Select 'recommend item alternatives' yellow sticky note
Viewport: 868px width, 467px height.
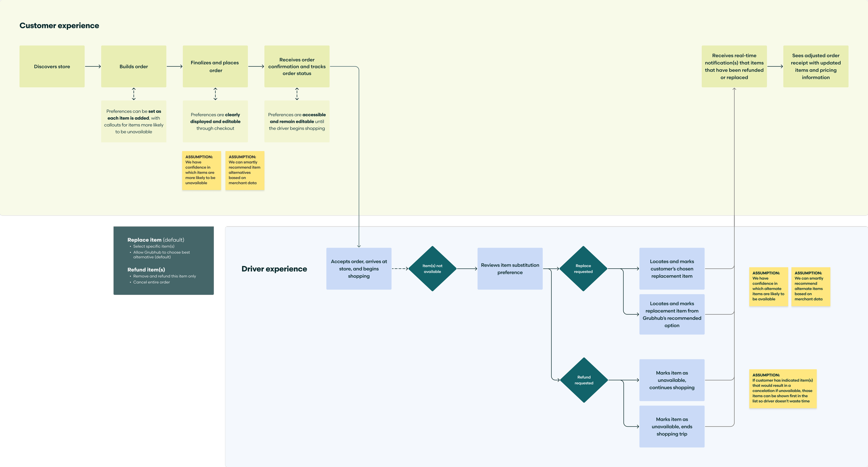coord(245,170)
